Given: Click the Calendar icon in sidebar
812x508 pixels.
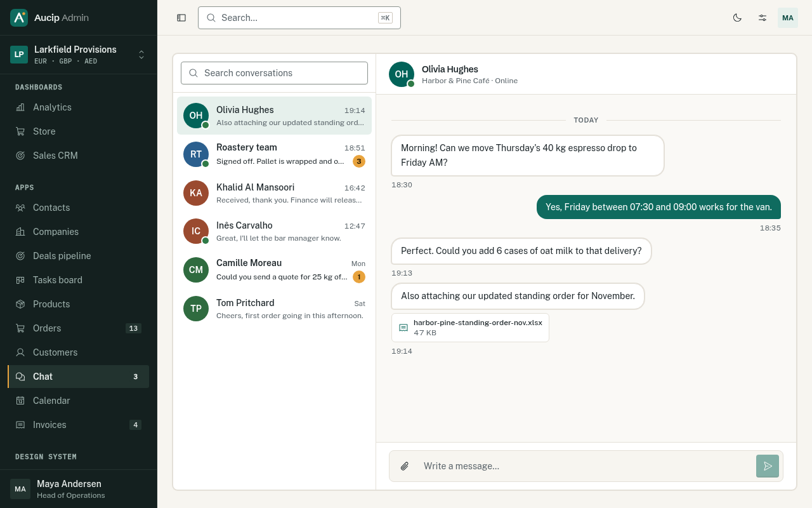Looking at the screenshot, I should pyautogui.click(x=20, y=401).
